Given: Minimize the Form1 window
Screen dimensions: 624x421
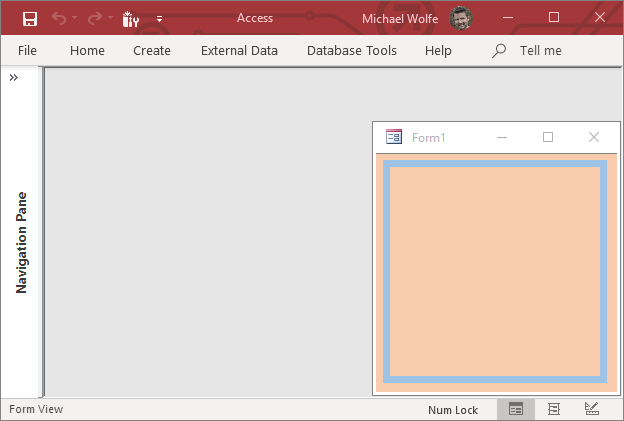Looking at the screenshot, I should click(x=502, y=137).
